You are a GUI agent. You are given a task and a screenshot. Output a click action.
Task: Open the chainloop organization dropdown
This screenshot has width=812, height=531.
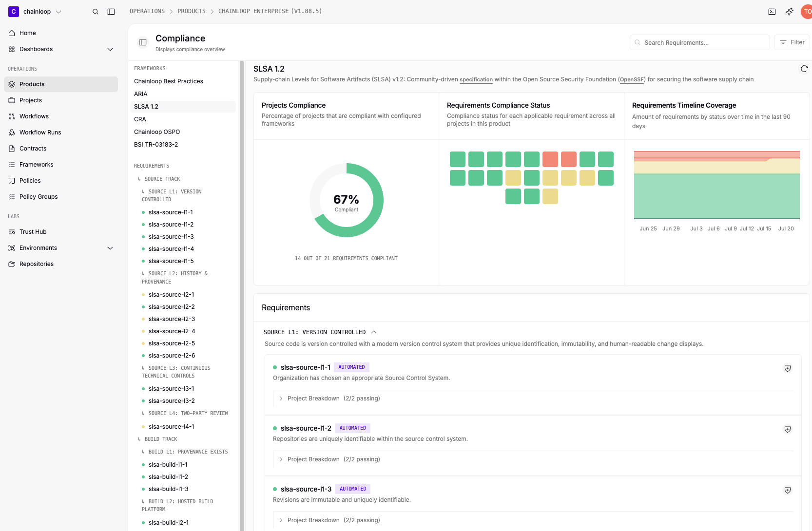click(35, 12)
